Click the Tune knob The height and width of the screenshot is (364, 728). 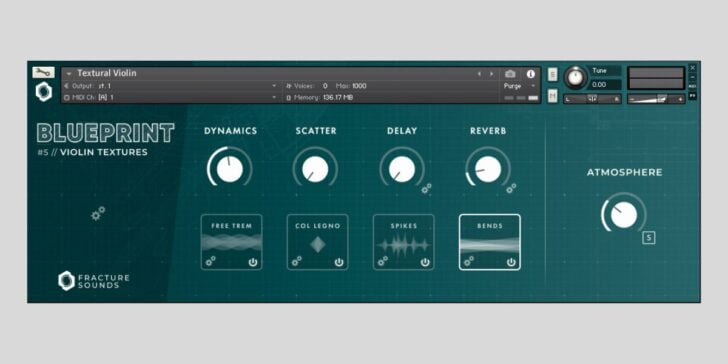[575, 77]
